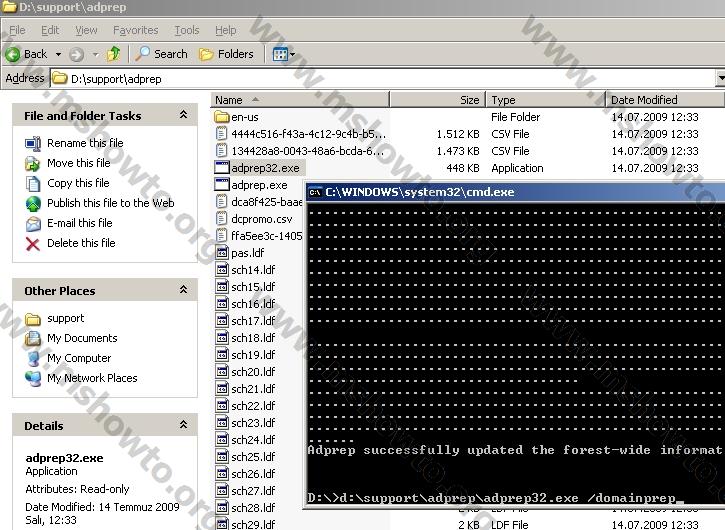Click Copy this file link

(78, 183)
